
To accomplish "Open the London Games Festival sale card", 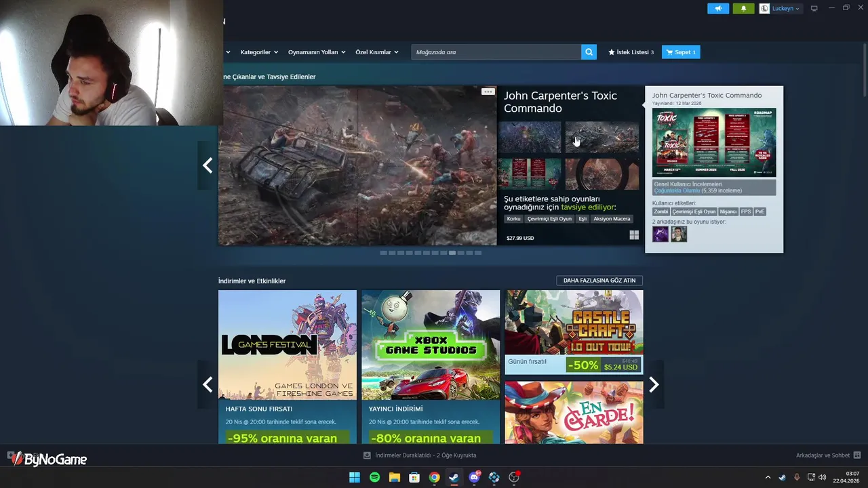I will pyautogui.click(x=288, y=367).
